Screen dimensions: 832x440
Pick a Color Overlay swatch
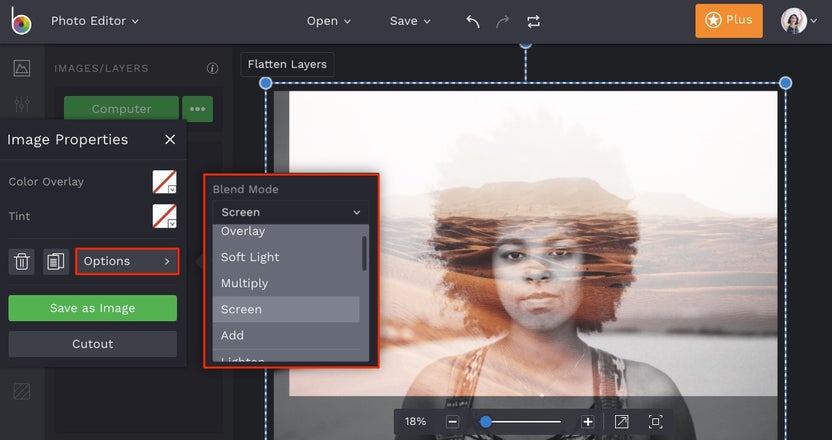164,182
